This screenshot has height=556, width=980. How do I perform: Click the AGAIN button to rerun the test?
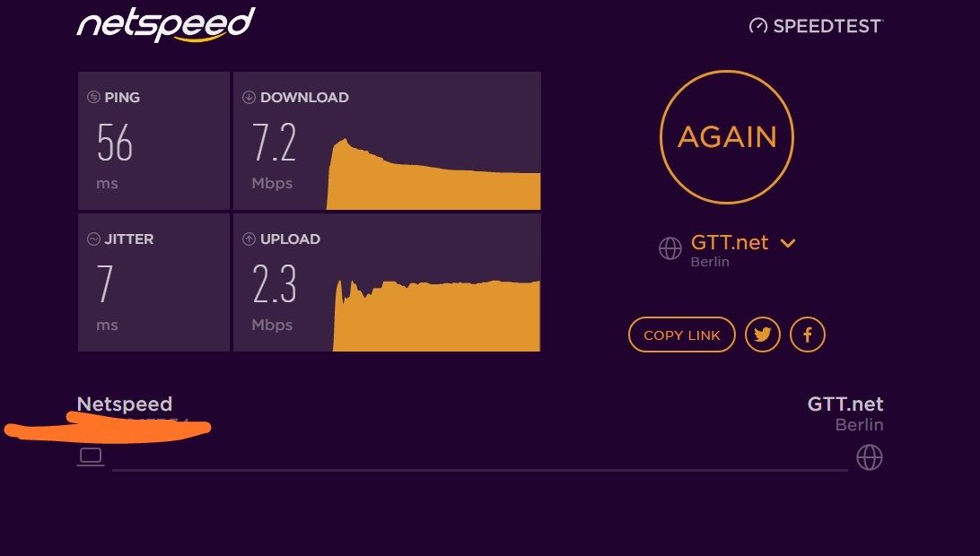pos(727,137)
